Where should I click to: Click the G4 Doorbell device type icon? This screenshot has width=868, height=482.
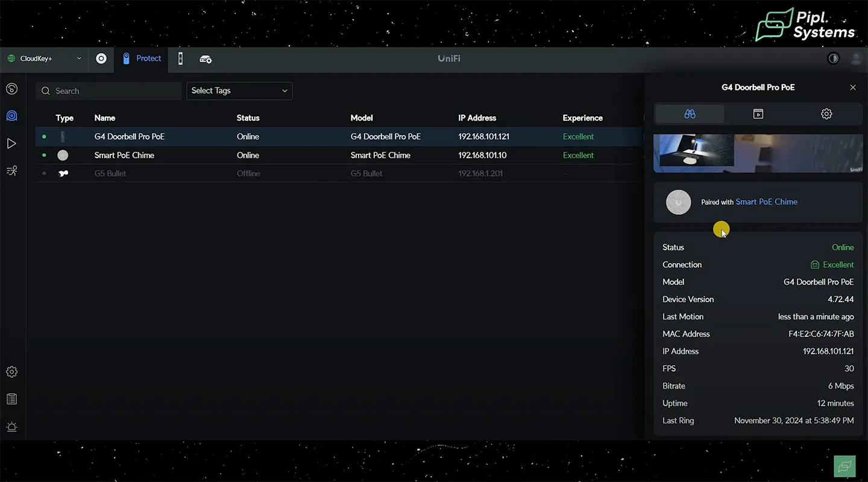pos(63,137)
